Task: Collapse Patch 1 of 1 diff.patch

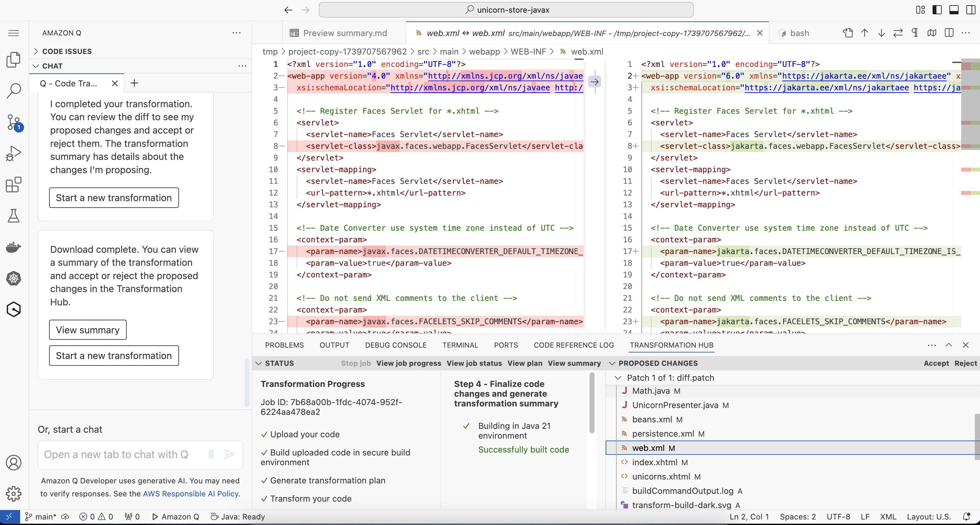Action: pyautogui.click(x=618, y=378)
